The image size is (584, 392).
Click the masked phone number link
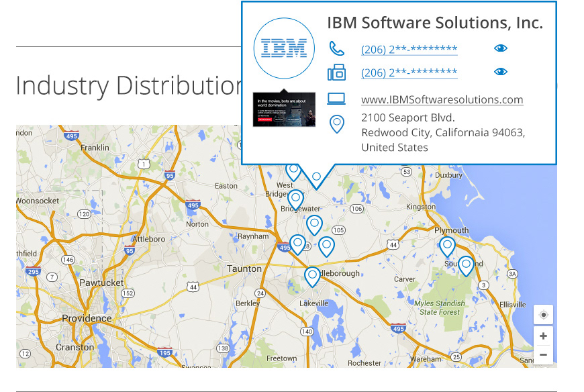(x=409, y=49)
